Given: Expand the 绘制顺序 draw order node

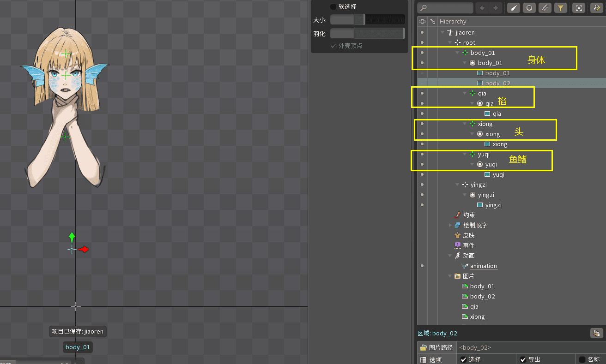Looking at the screenshot, I should 450,225.
